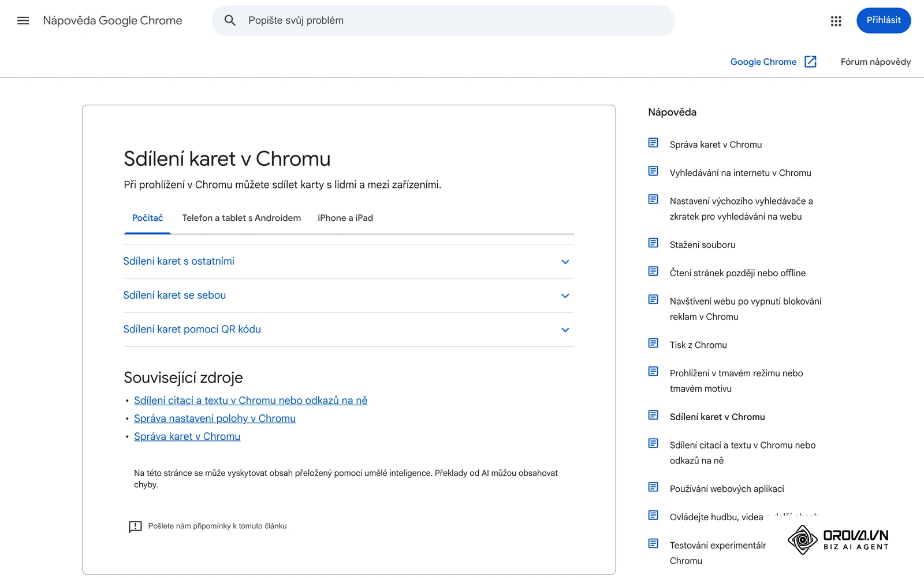Open the hamburger main menu
This screenshot has height=578, width=924.
pyautogui.click(x=23, y=21)
